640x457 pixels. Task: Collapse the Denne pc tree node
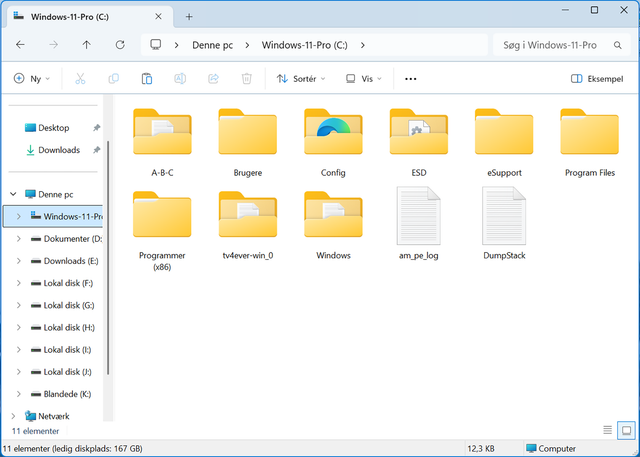13,194
